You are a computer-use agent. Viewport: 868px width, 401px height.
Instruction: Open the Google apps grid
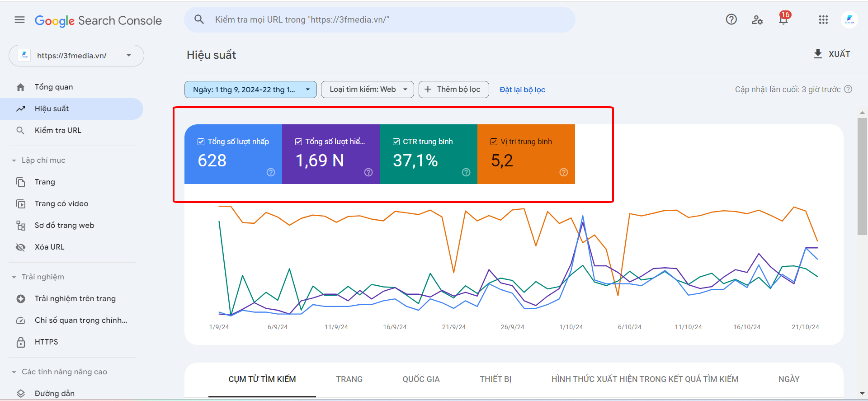[x=823, y=20]
